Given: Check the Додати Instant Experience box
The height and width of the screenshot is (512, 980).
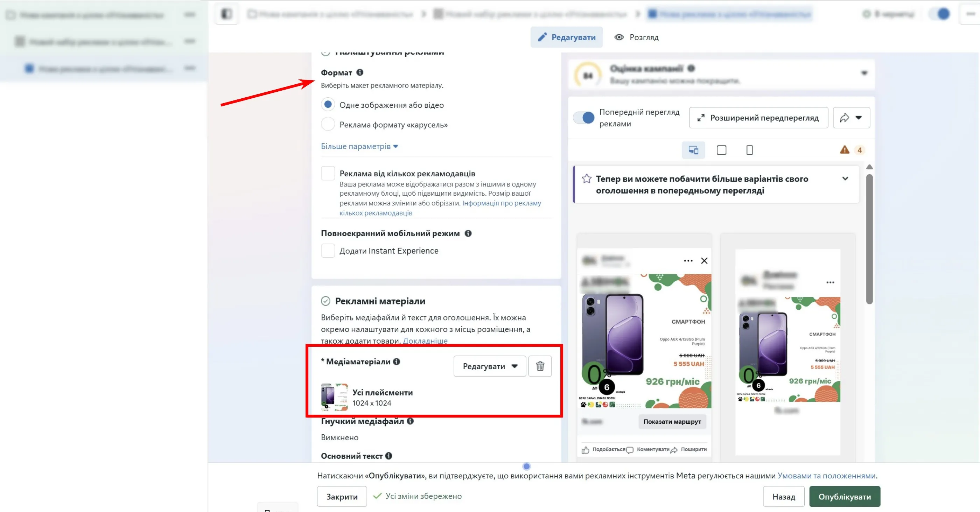Looking at the screenshot, I should [328, 251].
